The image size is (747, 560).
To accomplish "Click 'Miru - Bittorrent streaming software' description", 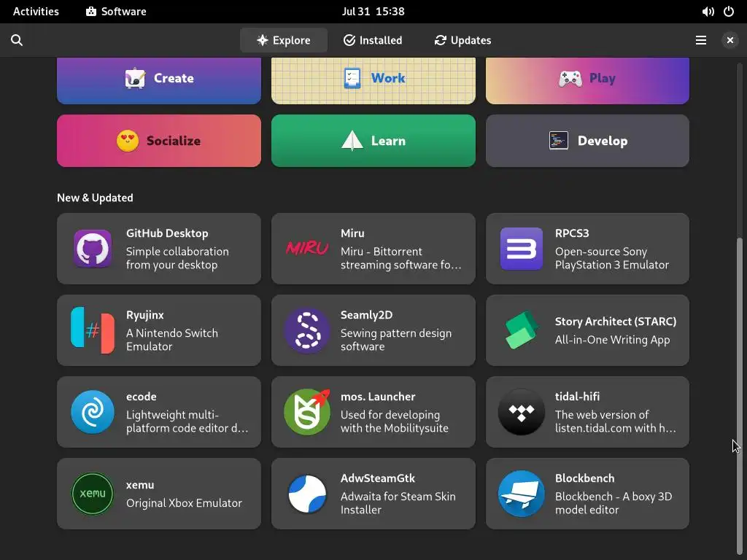I will click(x=400, y=258).
